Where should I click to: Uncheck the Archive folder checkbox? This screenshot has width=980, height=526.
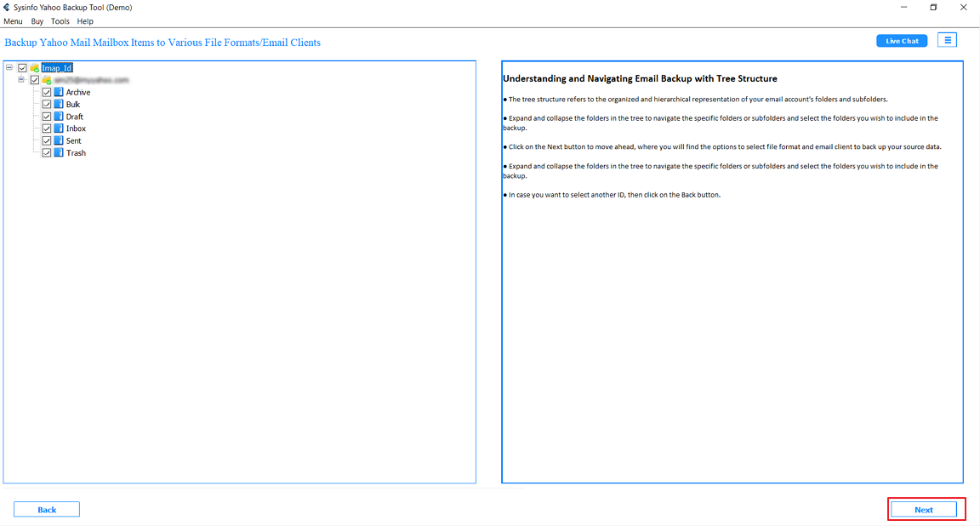(x=47, y=92)
